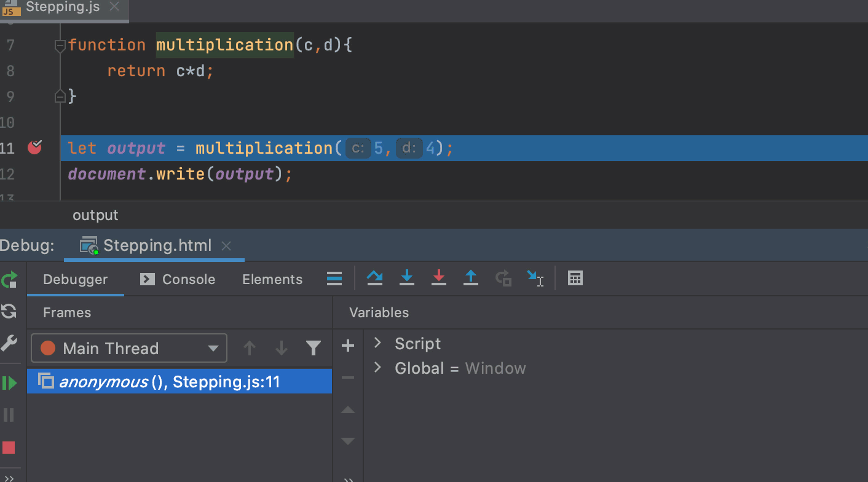Click the Step Into icon
Viewport: 868px width, 482px height.
(406, 279)
